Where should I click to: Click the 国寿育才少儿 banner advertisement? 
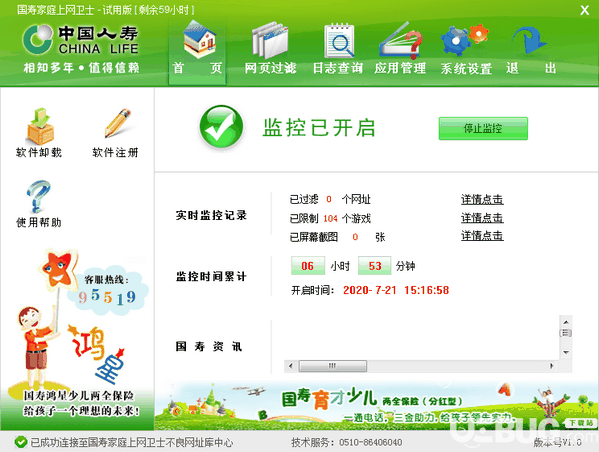pyautogui.click(x=376, y=406)
